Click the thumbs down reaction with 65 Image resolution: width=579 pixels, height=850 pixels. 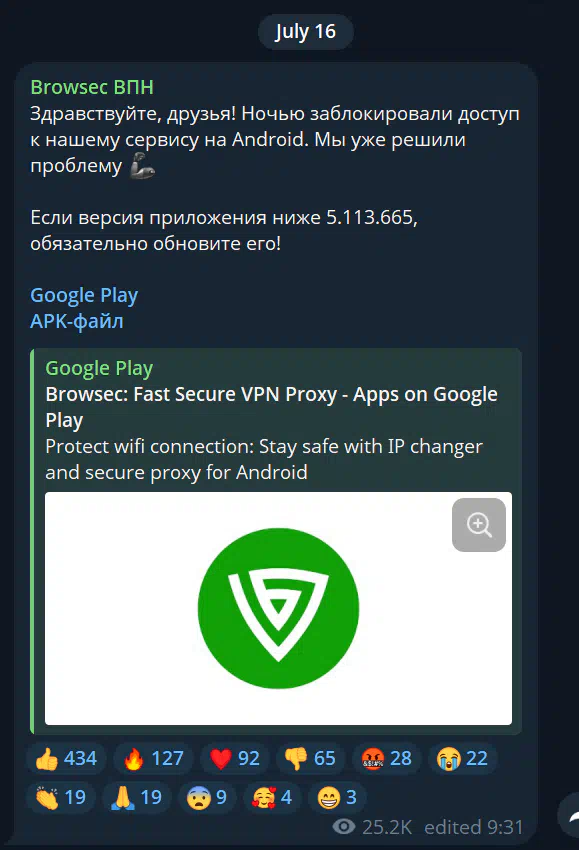click(x=310, y=758)
